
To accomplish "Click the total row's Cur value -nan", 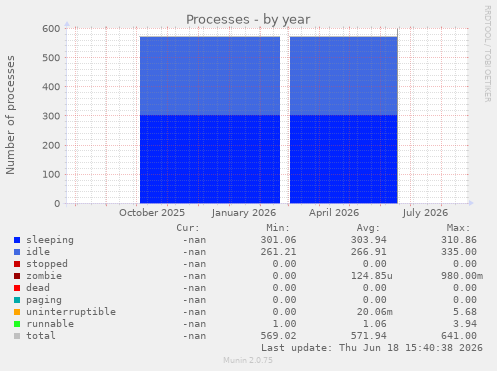I will (194, 336).
